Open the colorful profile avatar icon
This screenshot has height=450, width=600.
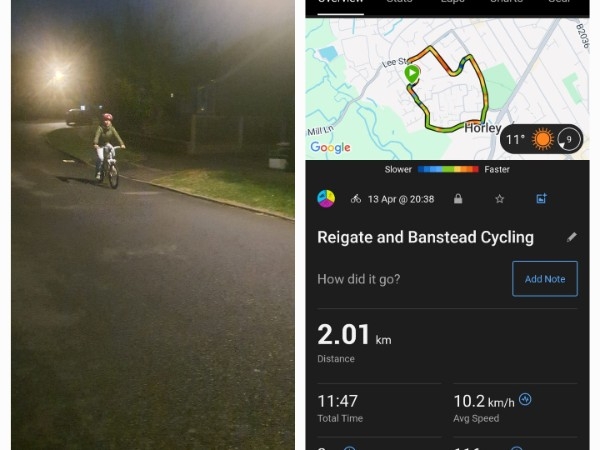[x=326, y=199]
